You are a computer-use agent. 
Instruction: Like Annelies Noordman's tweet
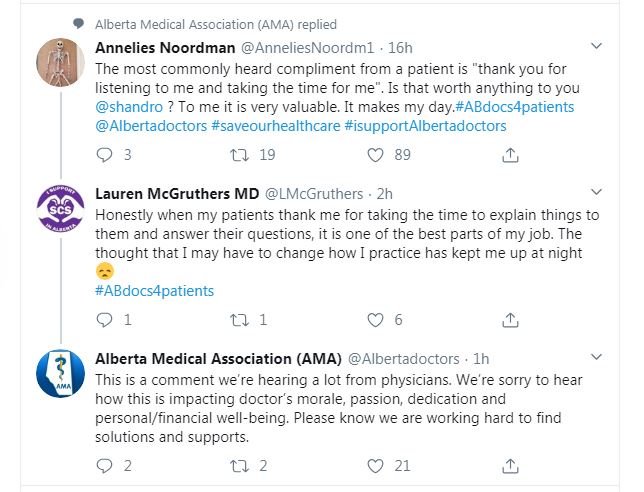tap(376, 155)
